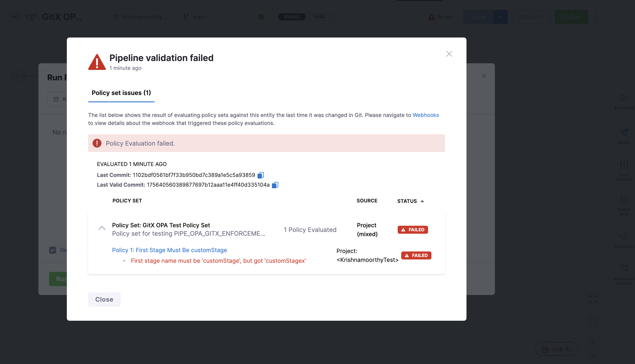Open the three-dot more options menu
The height and width of the screenshot is (364, 635).
[595, 17]
